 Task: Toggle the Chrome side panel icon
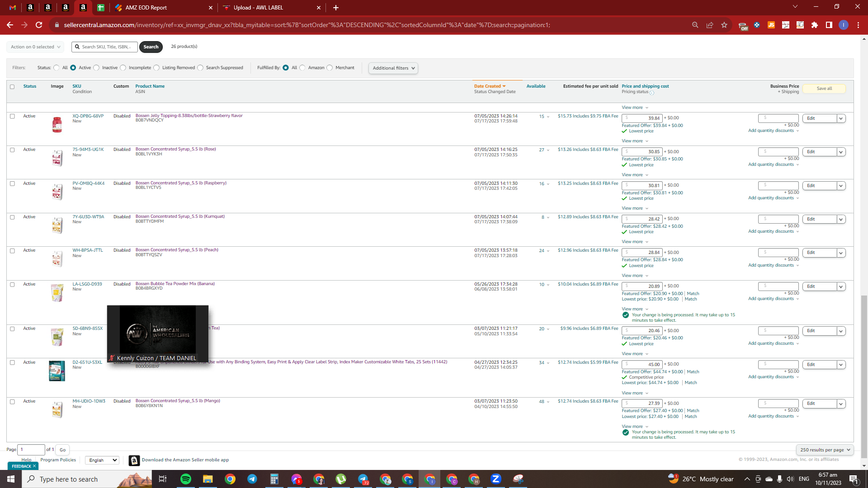(829, 25)
